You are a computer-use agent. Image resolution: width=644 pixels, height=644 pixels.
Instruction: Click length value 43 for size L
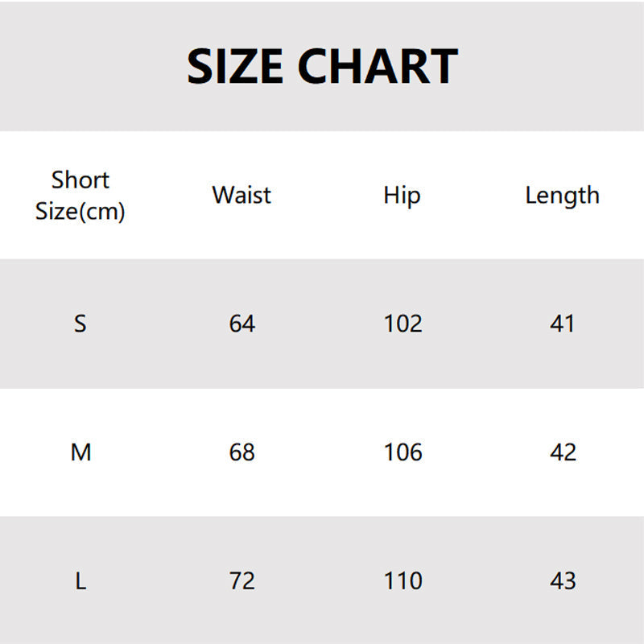[562, 580]
